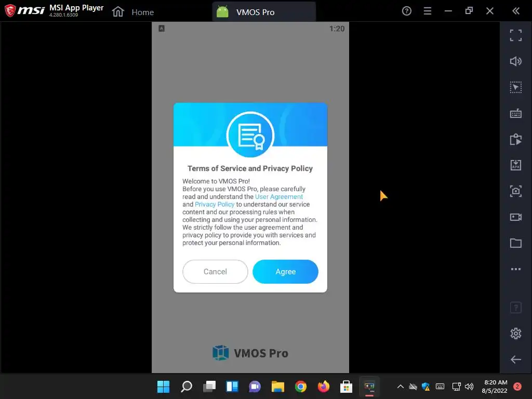The image size is (532, 399).
Task: Click the system tray speaker icon
Action: coord(469,387)
